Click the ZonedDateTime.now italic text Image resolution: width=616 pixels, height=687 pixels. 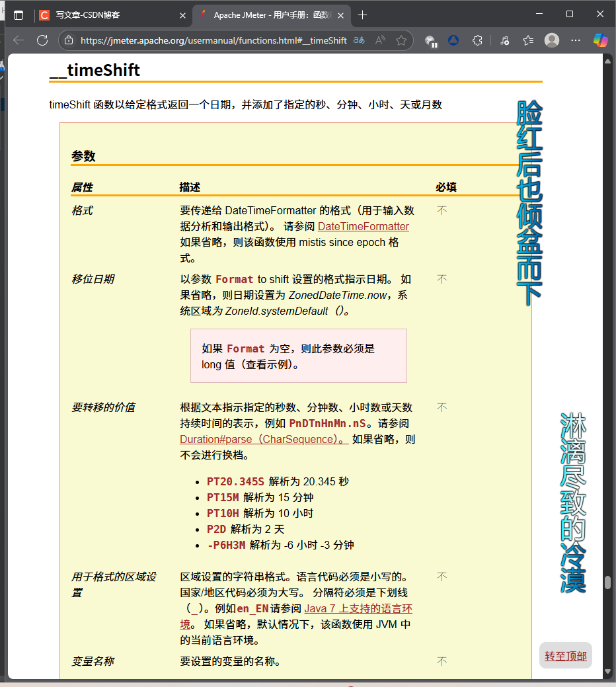pyautogui.click(x=338, y=296)
